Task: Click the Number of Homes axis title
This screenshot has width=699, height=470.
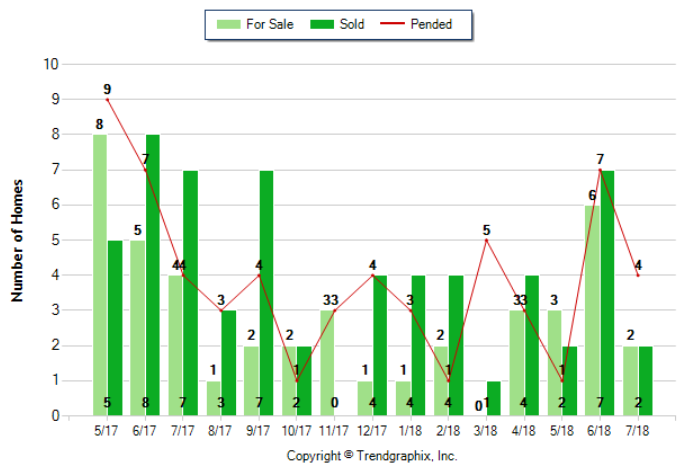Action: (17, 240)
